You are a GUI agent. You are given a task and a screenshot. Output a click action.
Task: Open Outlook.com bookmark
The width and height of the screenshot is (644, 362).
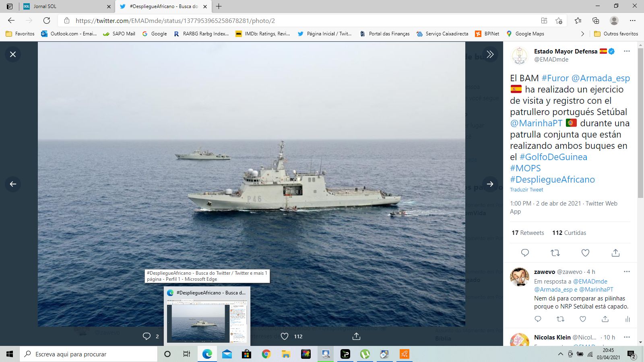pos(69,34)
